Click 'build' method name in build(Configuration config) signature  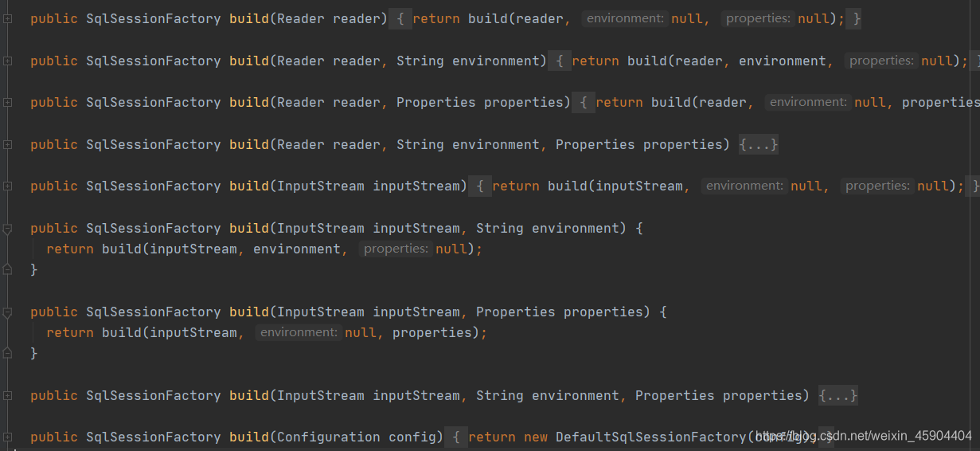pos(249,437)
